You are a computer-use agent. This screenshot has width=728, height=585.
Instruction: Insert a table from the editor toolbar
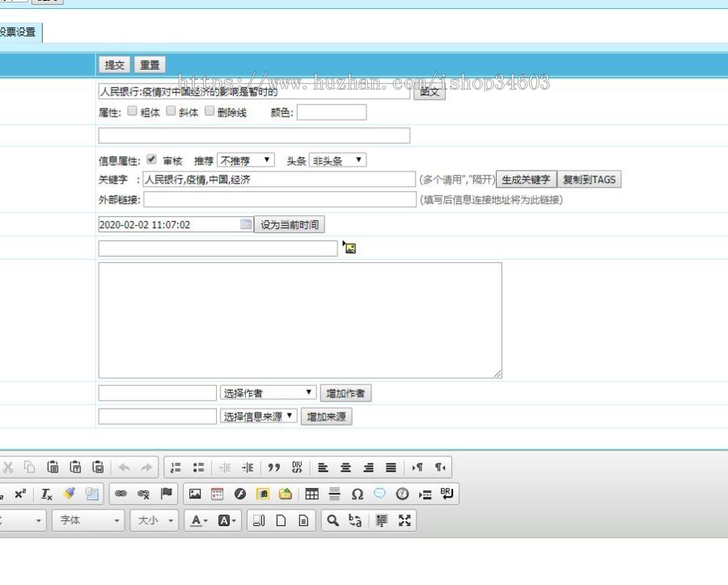pos(312,493)
